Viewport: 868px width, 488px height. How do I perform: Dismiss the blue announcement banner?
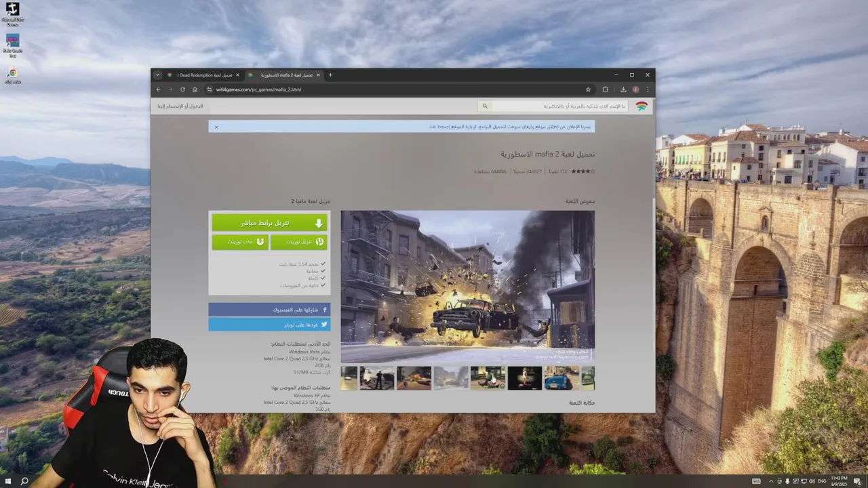[x=216, y=127]
